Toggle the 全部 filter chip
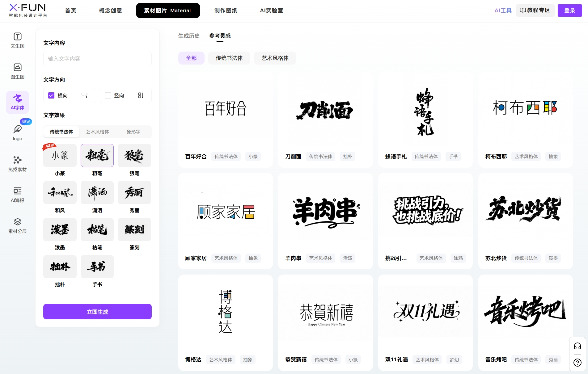 pyautogui.click(x=191, y=58)
